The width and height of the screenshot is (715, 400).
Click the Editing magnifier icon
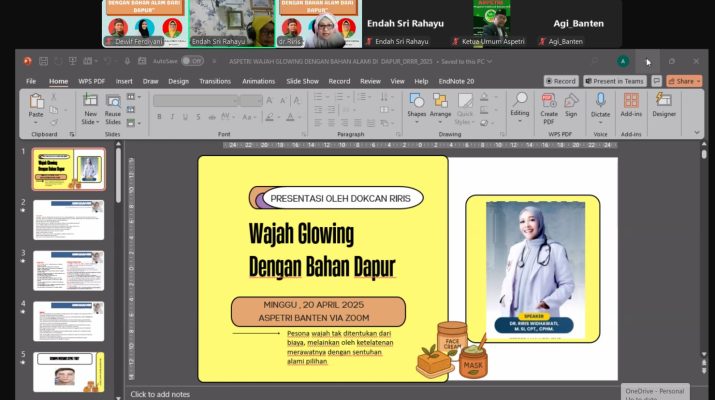click(520, 99)
